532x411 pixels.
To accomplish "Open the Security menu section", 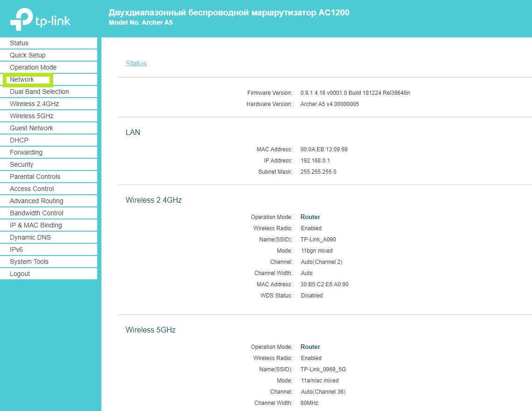I will point(21,164).
